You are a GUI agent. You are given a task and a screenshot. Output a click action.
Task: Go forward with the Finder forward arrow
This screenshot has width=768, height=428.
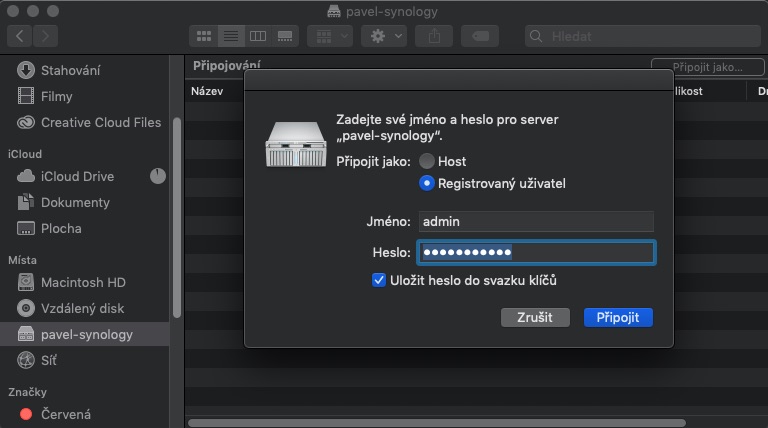[x=46, y=36]
